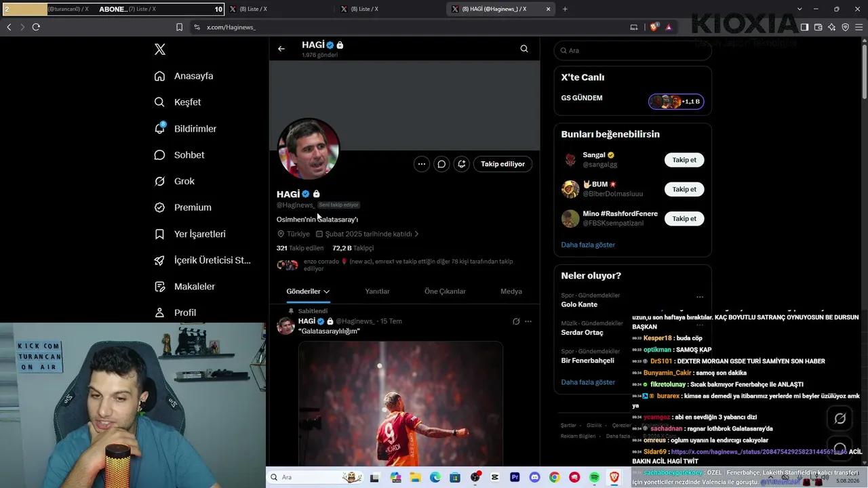Expand the Şubat 2025 join date details
The width and height of the screenshot is (868, 488).
[367, 234]
